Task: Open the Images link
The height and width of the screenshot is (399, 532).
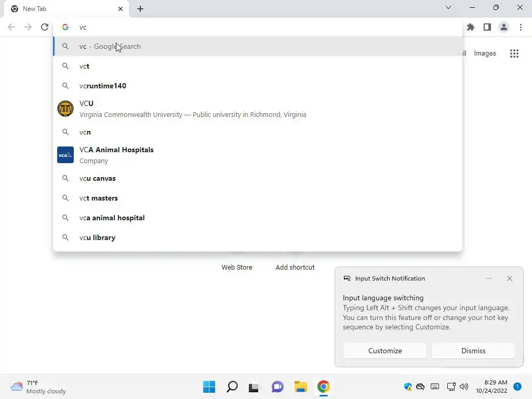Action: click(485, 54)
